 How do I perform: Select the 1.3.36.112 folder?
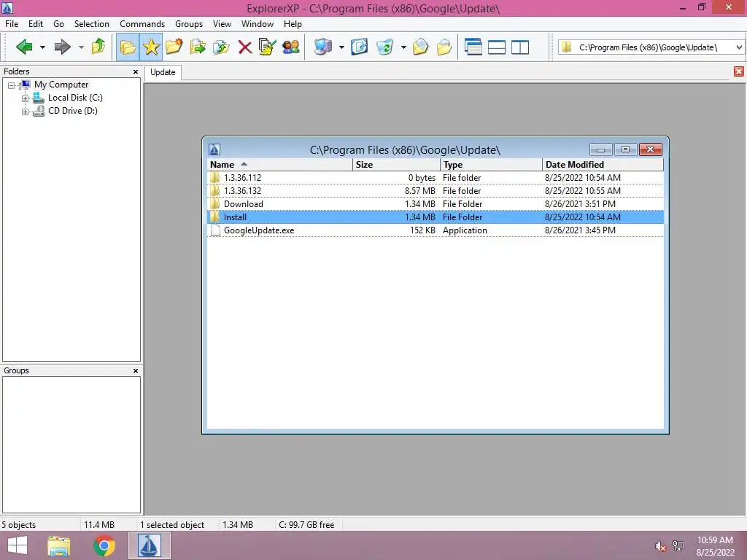point(435,178)
